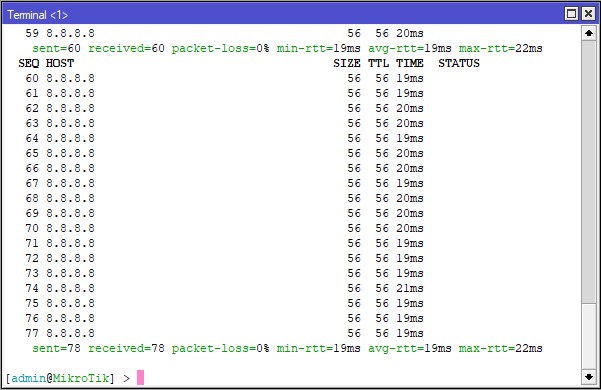
Task: Click sequence number 62
Action: [x=32, y=108]
